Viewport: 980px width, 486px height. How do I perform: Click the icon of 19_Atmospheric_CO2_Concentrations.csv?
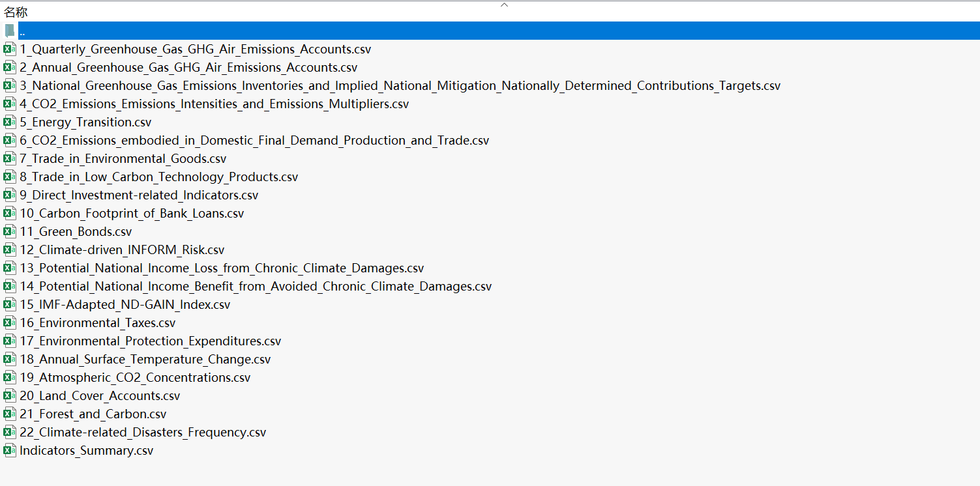click(x=10, y=377)
